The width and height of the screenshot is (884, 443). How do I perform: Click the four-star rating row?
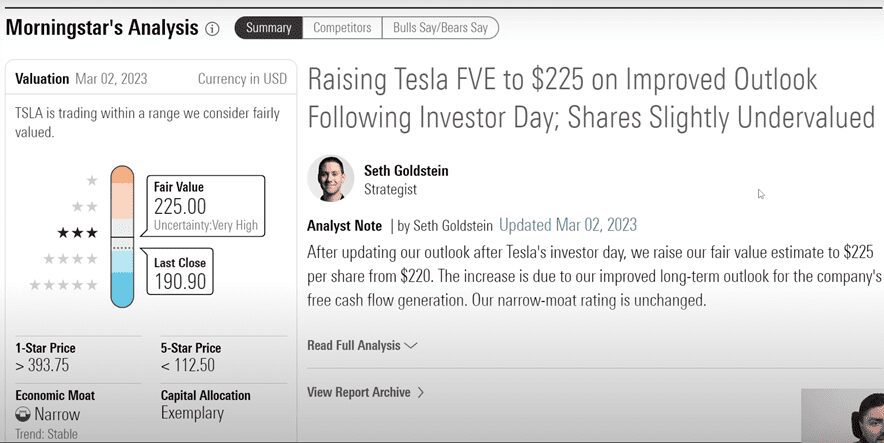(x=70, y=259)
